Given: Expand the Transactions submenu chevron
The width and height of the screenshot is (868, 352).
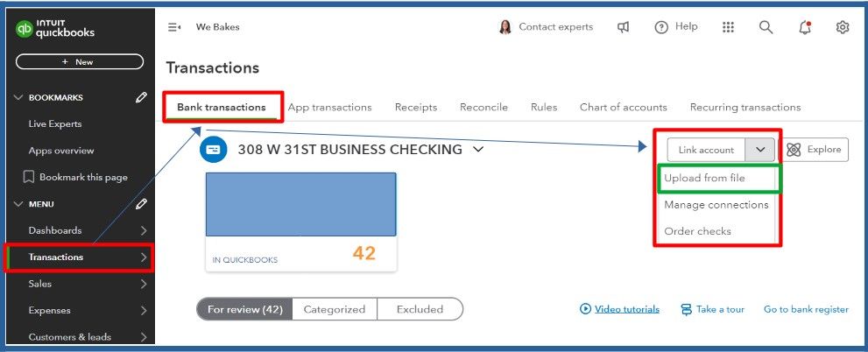Looking at the screenshot, I should [144, 257].
